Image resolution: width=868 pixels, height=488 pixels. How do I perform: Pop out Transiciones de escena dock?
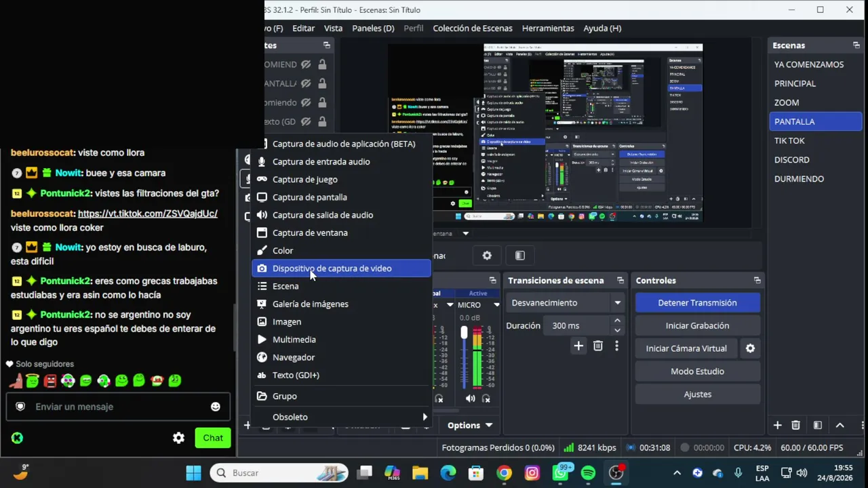coord(620,281)
